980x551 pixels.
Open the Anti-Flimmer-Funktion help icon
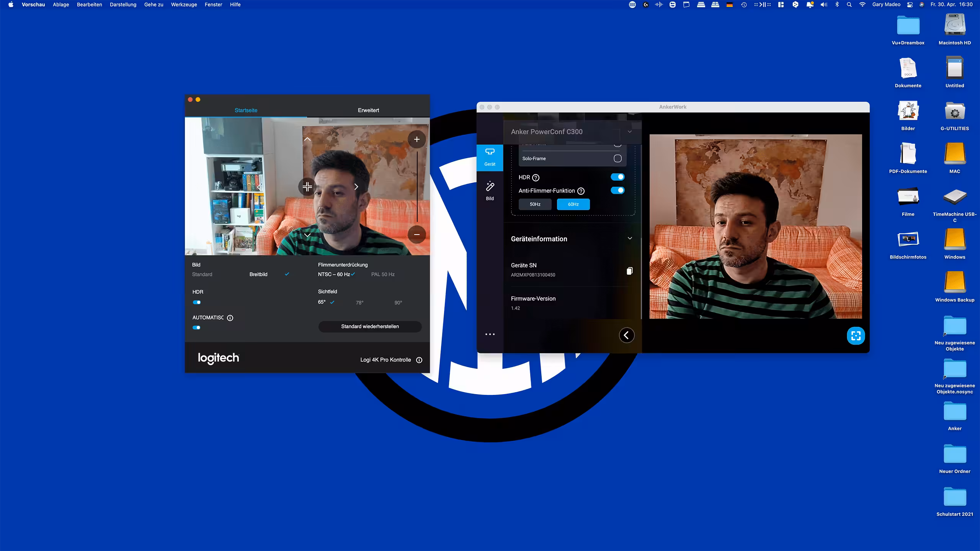coord(581,191)
